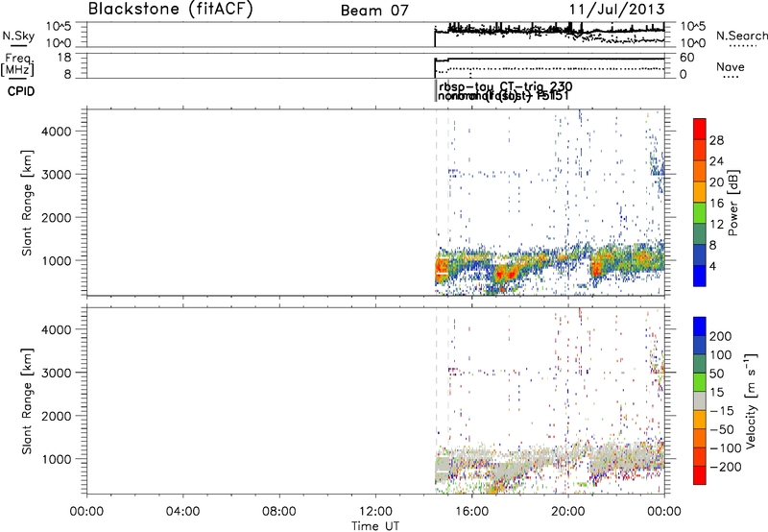
Task: Click the "Nave" legend label
Action: coord(730,67)
